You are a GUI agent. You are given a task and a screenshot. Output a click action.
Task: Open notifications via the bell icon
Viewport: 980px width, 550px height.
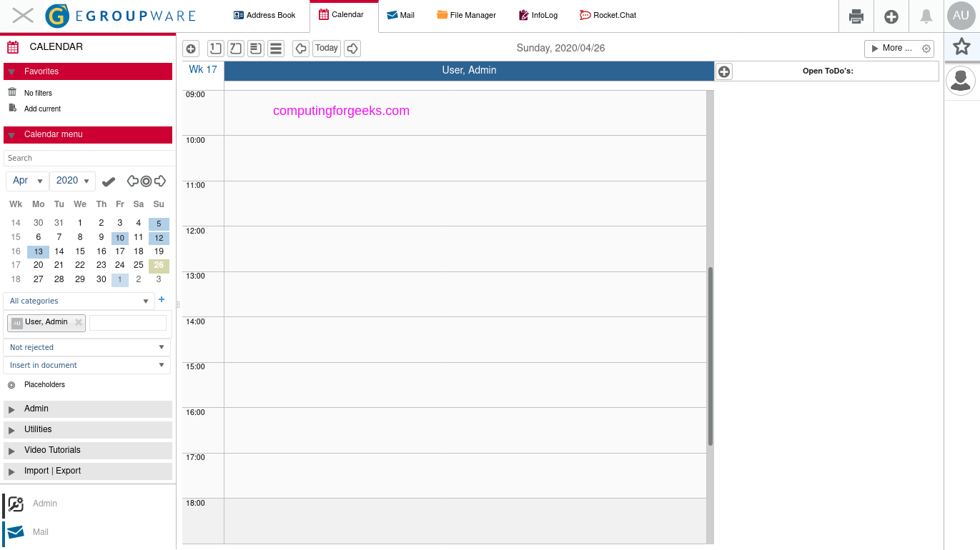point(926,16)
